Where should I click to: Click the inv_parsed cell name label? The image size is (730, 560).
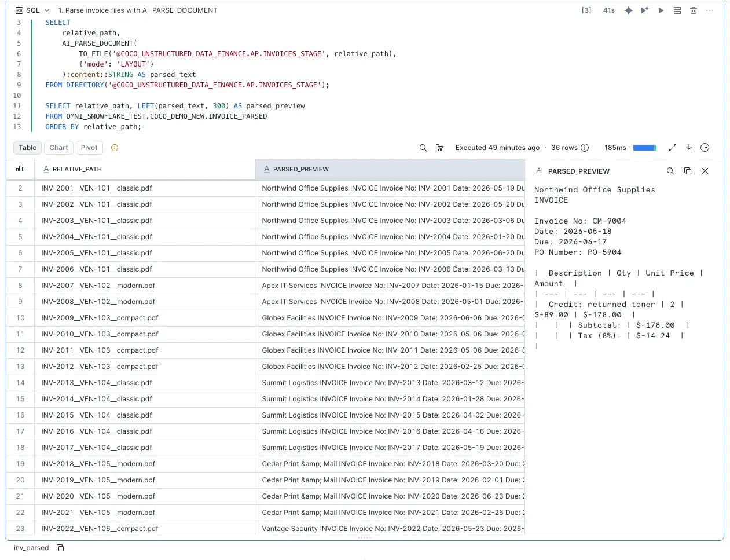[31, 548]
